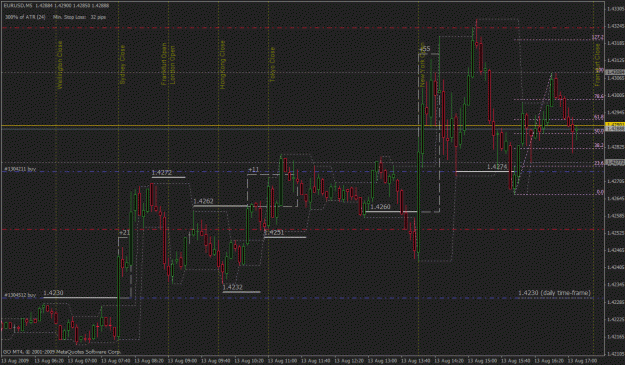Select the 0.0 Fibonacci level label

600,192
